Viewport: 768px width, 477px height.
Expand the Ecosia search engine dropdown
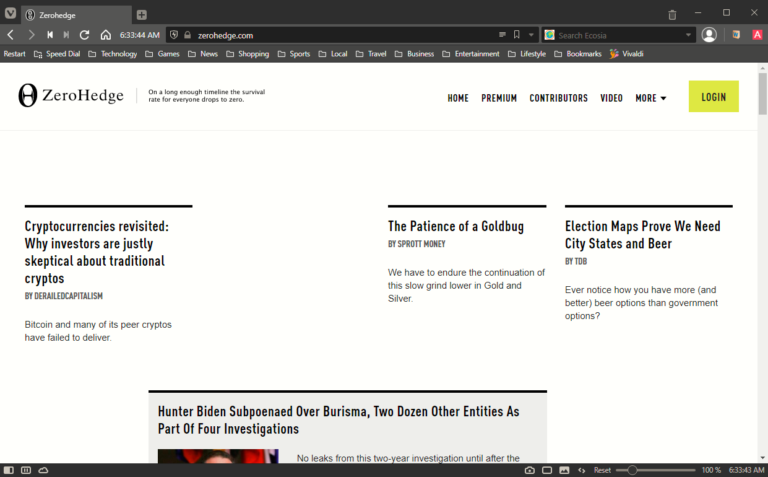coord(690,35)
